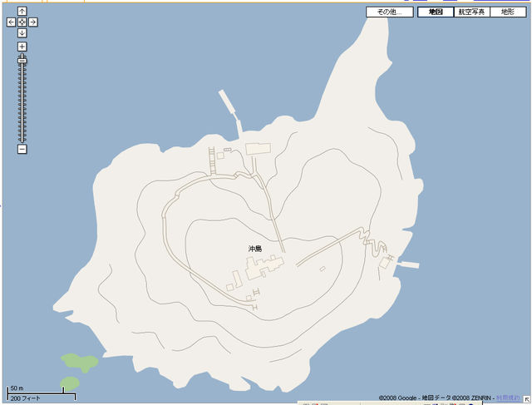This screenshot has width=532, height=405.
Task: Switch to 航空写真 satellite view
Action: (471, 12)
